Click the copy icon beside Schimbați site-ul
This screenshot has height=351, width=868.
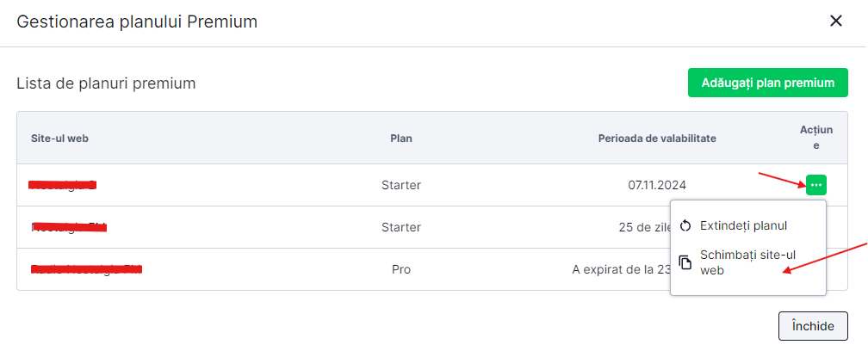(685, 262)
